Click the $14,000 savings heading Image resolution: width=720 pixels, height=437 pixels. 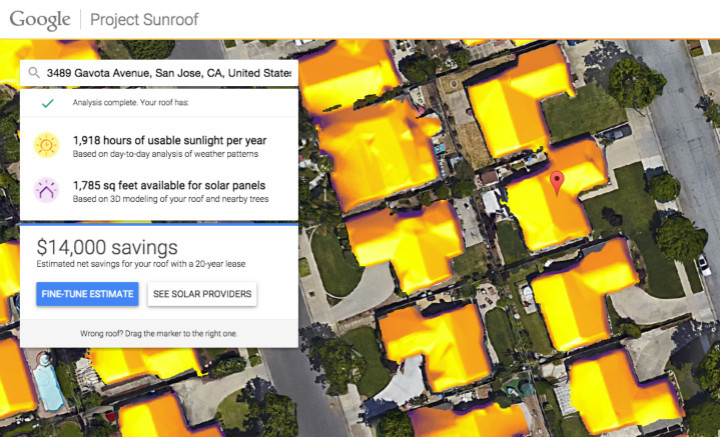coord(107,247)
